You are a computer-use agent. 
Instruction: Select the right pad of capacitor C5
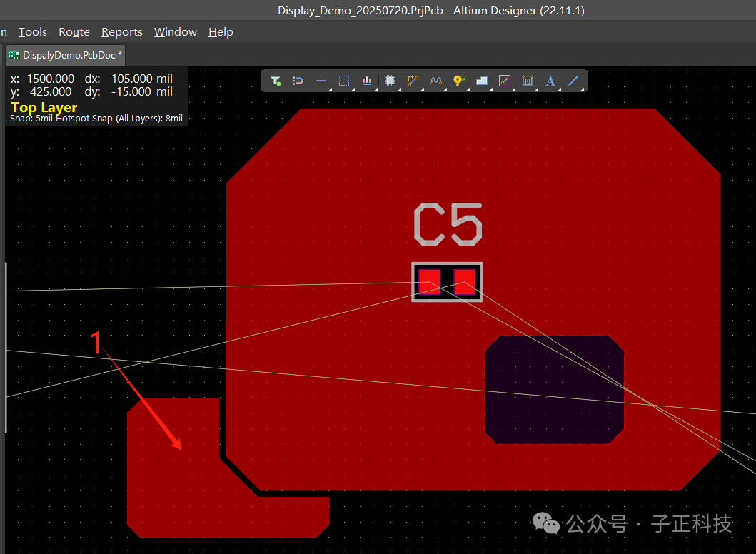[465, 282]
